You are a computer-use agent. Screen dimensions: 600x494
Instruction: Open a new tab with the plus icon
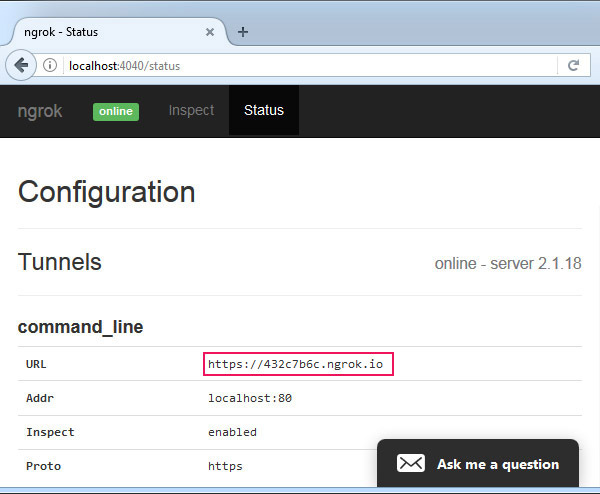click(243, 32)
